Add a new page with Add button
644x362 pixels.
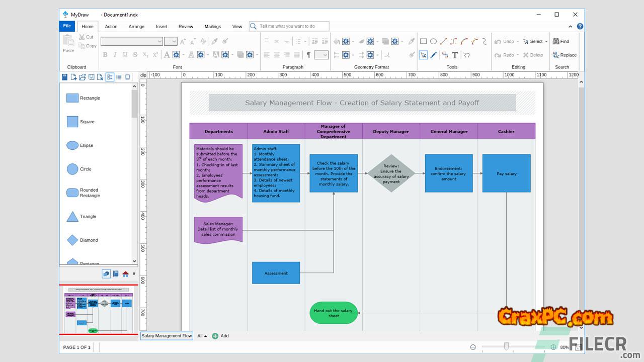pyautogui.click(x=220, y=336)
